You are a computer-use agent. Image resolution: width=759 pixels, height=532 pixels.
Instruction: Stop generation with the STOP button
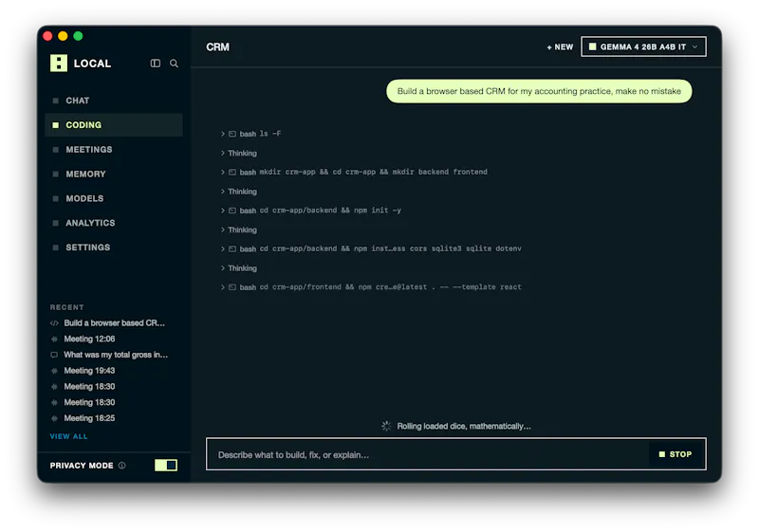coord(676,454)
